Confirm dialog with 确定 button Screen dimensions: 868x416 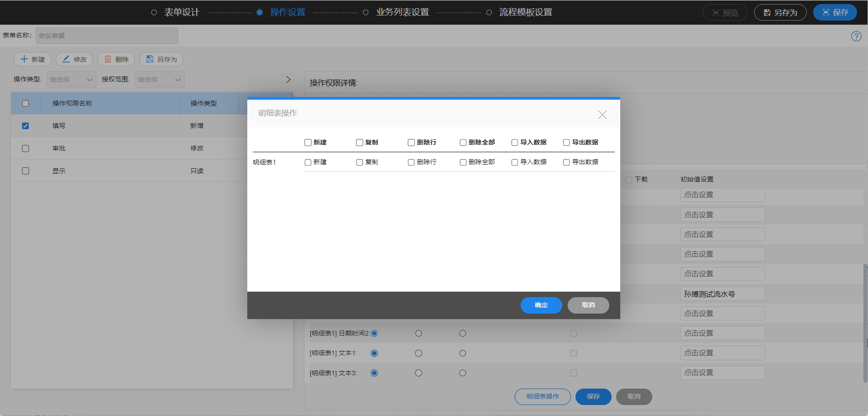[541, 305]
